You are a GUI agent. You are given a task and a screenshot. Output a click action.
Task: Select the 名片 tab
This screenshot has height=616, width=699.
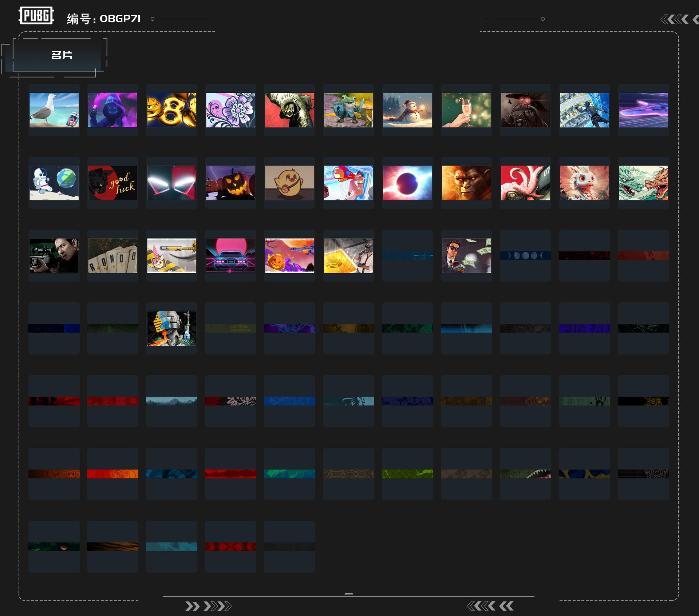pos(61,55)
